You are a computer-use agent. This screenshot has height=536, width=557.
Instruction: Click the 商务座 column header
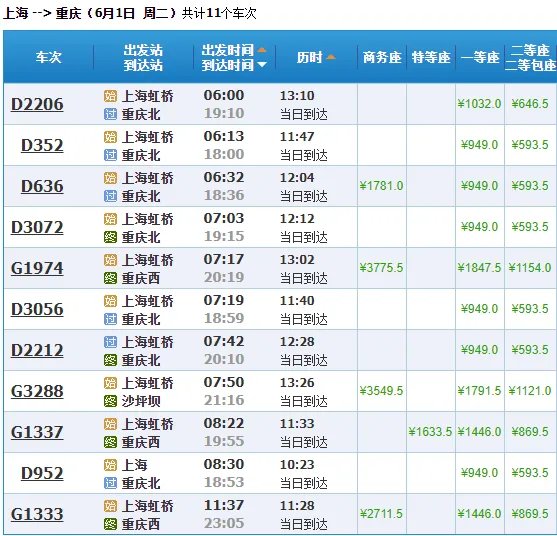pyautogui.click(x=382, y=57)
